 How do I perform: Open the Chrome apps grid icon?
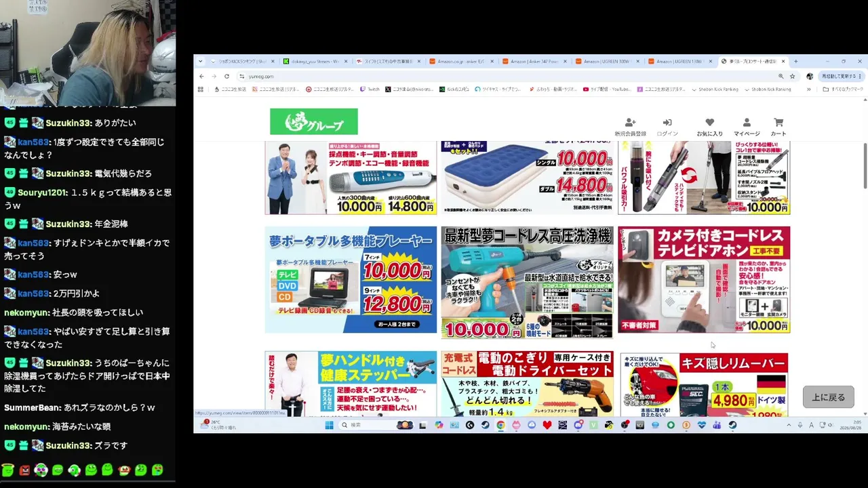point(200,89)
